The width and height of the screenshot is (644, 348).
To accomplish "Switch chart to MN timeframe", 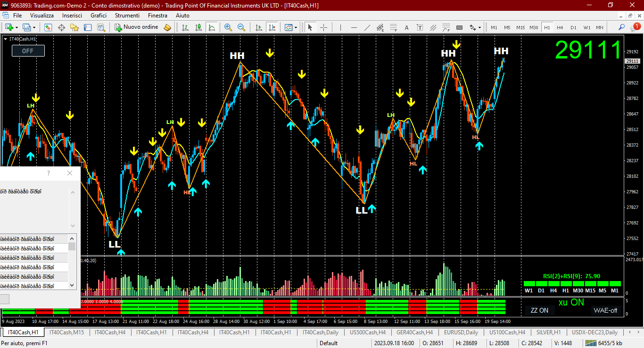I will [600, 27].
